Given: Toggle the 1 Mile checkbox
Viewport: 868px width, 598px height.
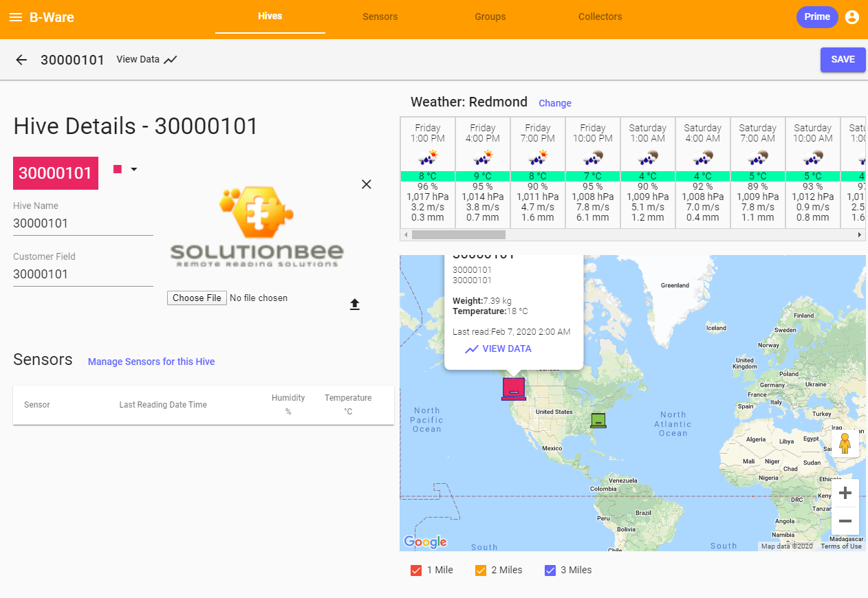Looking at the screenshot, I should tap(415, 571).
